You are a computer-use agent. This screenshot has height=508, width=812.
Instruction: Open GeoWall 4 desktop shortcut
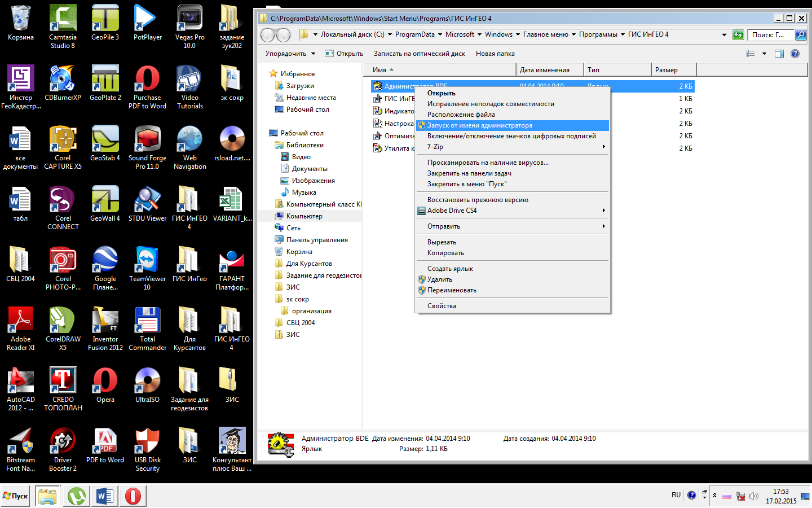105,204
